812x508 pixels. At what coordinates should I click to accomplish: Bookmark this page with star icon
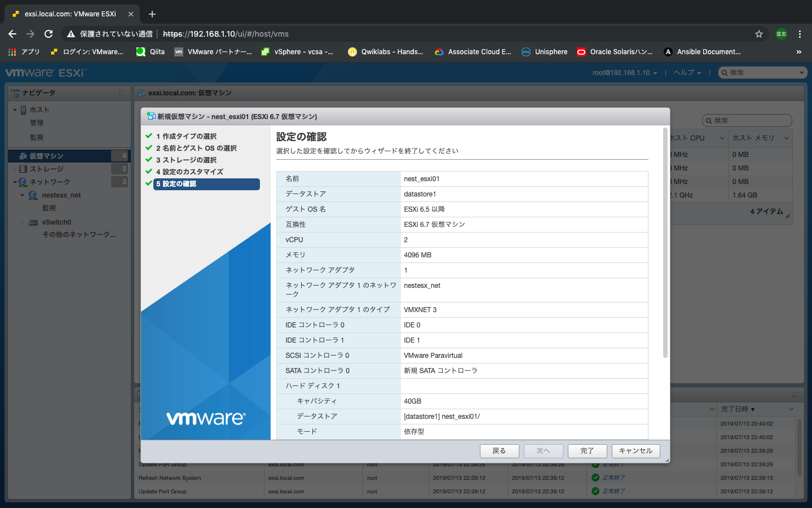(759, 34)
